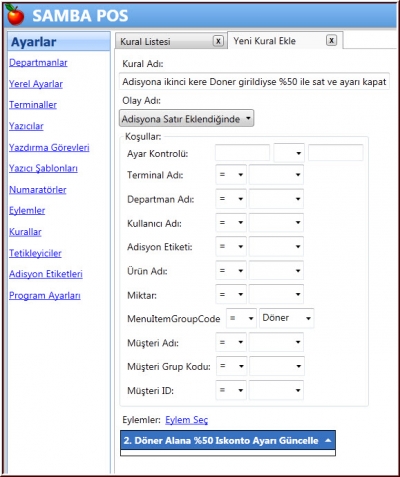Open the Ayar Kontrolü comparison dropdown
Screen dimensions: 400x477
click(289, 153)
